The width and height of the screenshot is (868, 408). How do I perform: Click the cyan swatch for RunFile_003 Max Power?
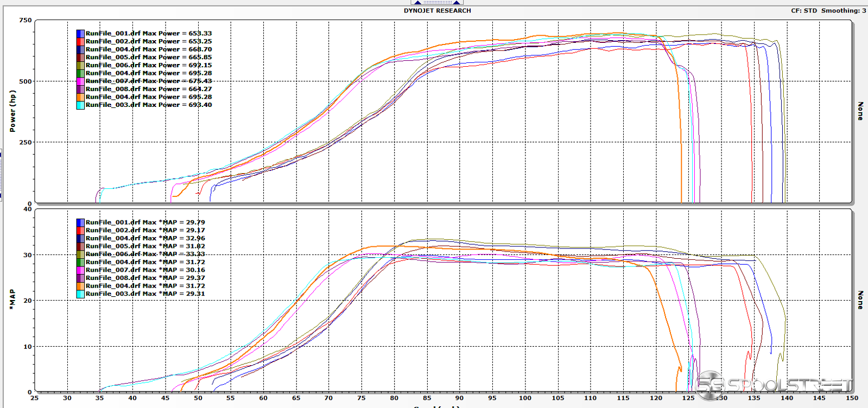pyautogui.click(x=80, y=105)
